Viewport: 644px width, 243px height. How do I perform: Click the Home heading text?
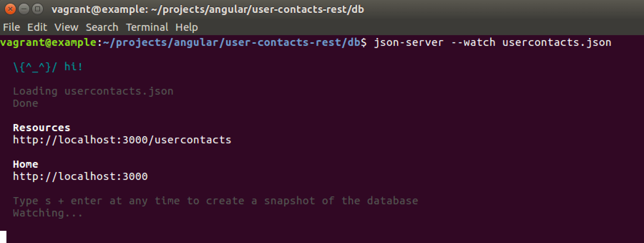[26, 164]
